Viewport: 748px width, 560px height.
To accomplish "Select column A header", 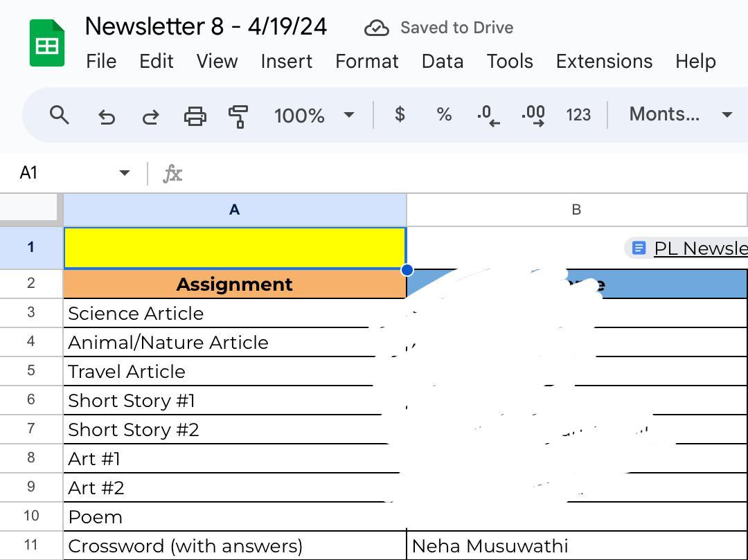I will click(235, 209).
